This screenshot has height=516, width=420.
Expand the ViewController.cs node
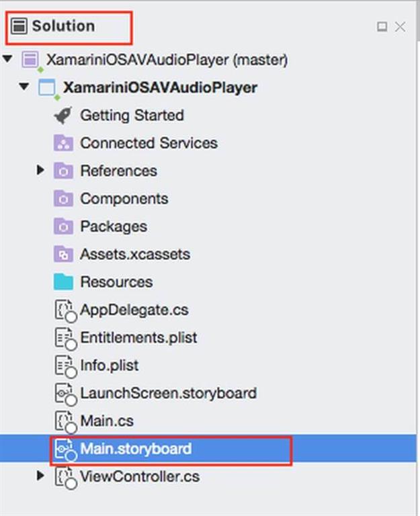pos(41,476)
